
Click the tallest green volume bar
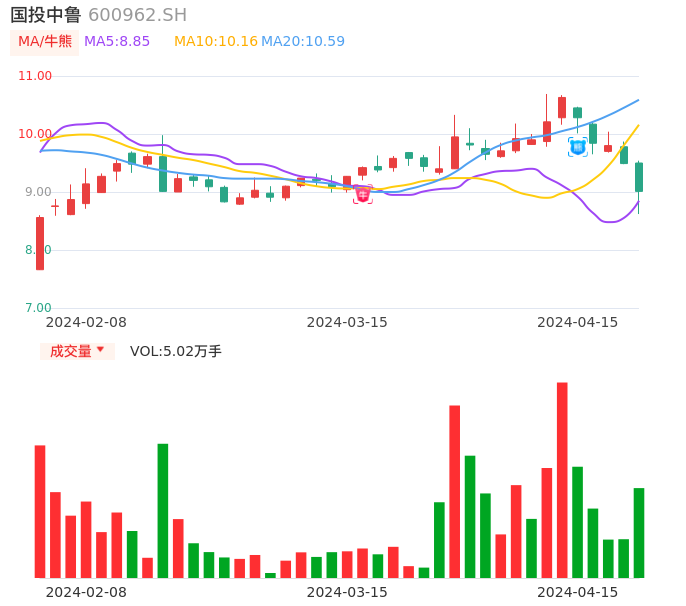[163, 510]
